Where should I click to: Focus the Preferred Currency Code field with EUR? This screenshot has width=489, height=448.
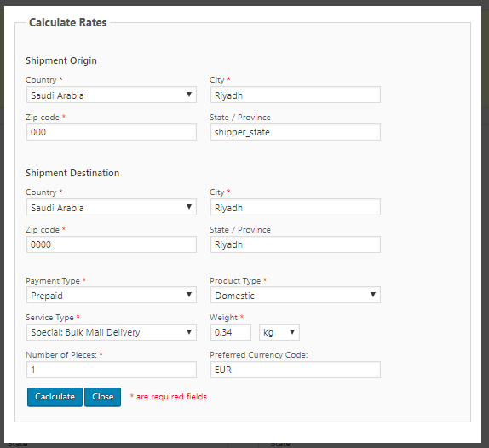point(296,370)
